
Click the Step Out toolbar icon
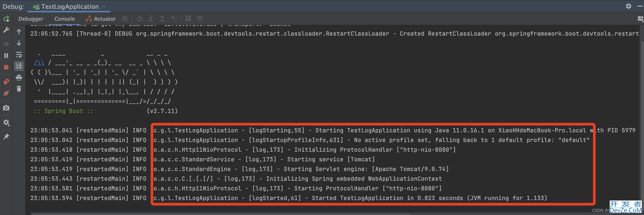pos(162,18)
